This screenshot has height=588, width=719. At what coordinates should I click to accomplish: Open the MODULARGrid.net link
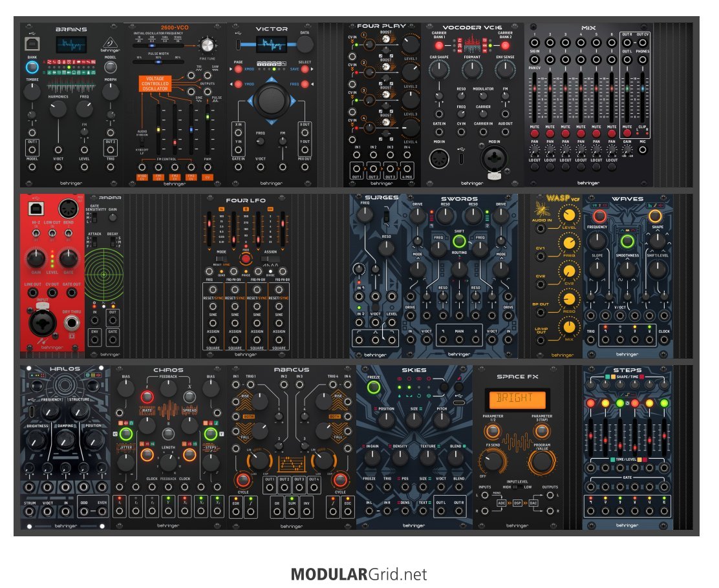359,574
